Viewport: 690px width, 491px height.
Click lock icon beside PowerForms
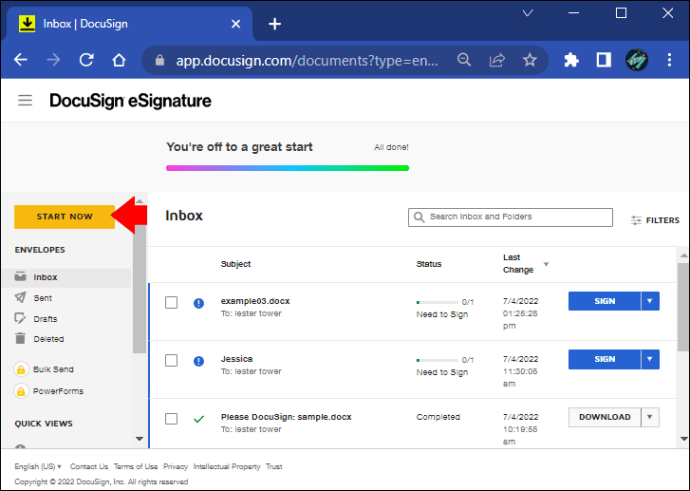[x=21, y=391]
